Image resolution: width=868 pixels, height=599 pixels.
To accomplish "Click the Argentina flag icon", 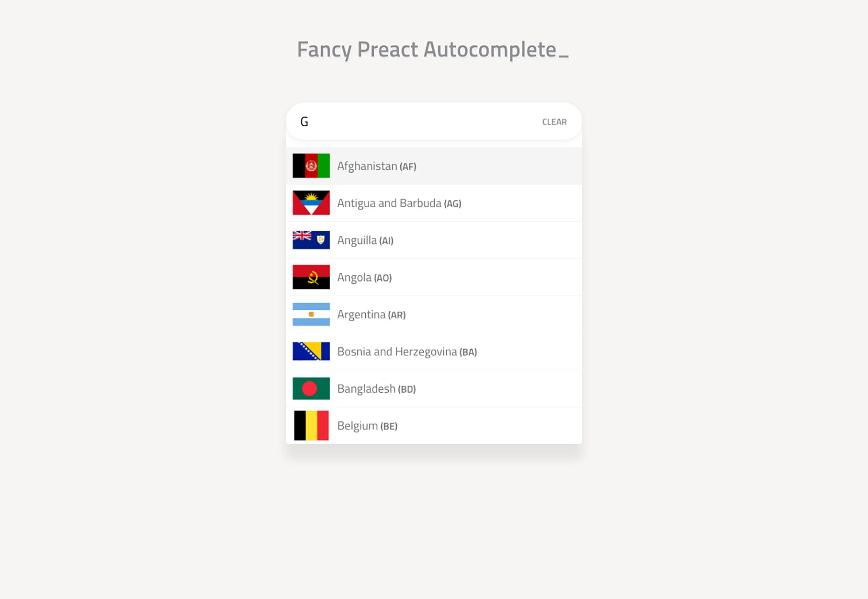I will (311, 314).
